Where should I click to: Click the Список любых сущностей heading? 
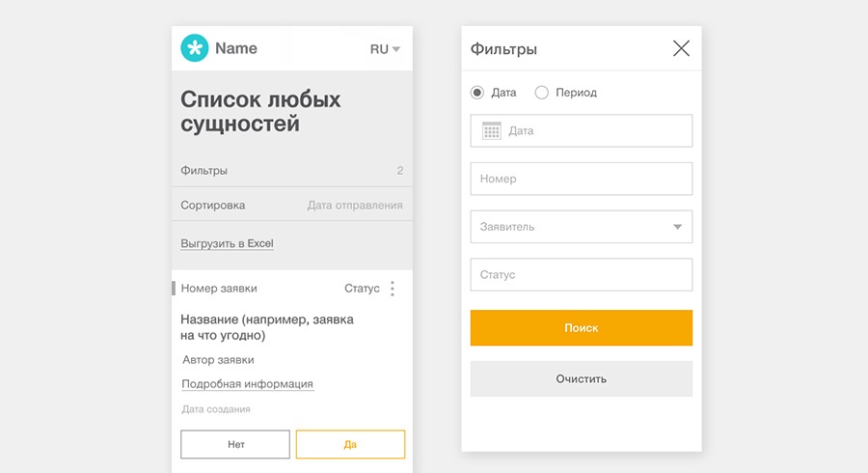(260, 111)
